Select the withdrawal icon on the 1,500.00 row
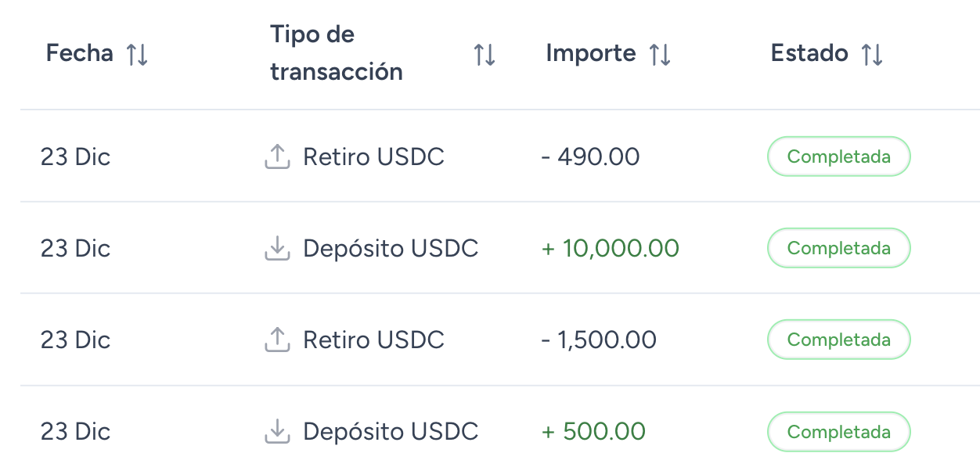Image resolution: width=980 pixels, height=471 pixels. [276, 339]
